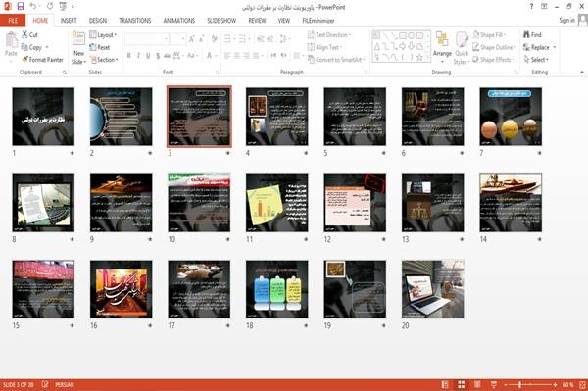Open Shape Fill dropdown

pyautogui.click(x=489, y=35)
